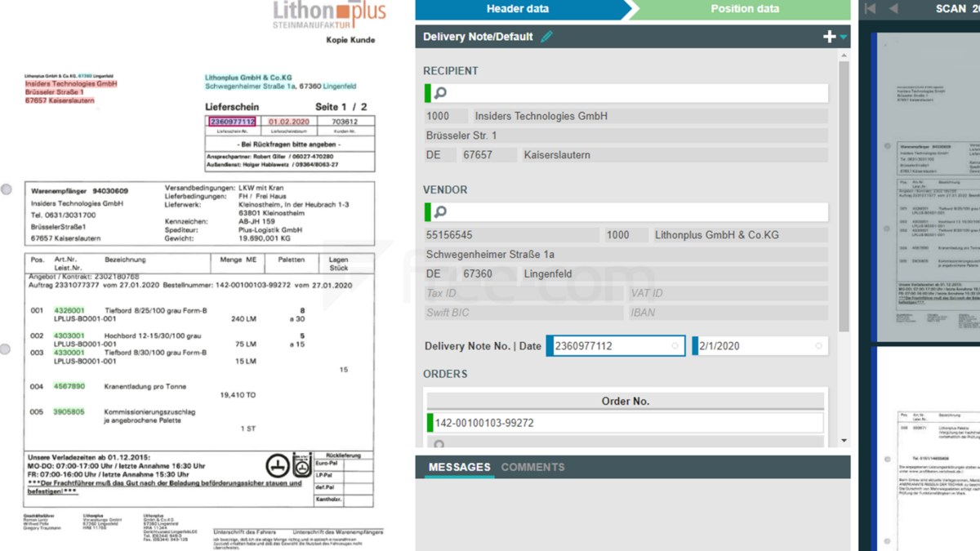
Task: Click recipient street Brüsseler Str. 1
Action: [626, 136]
